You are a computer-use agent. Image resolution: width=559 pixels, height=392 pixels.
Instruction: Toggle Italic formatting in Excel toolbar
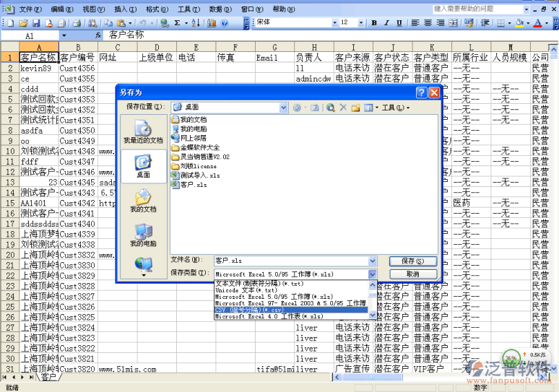(x=388, y=23)
